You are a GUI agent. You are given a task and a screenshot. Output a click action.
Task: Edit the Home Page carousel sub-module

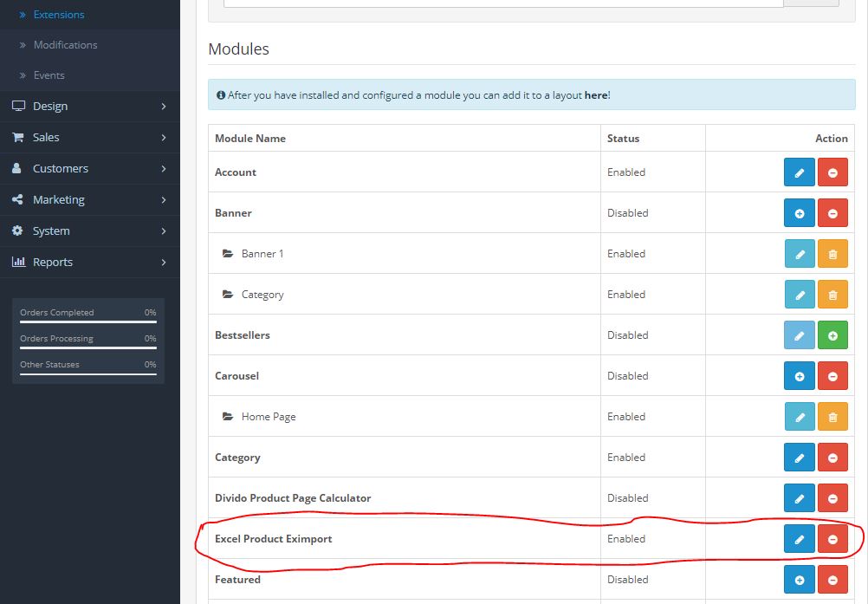799,416
